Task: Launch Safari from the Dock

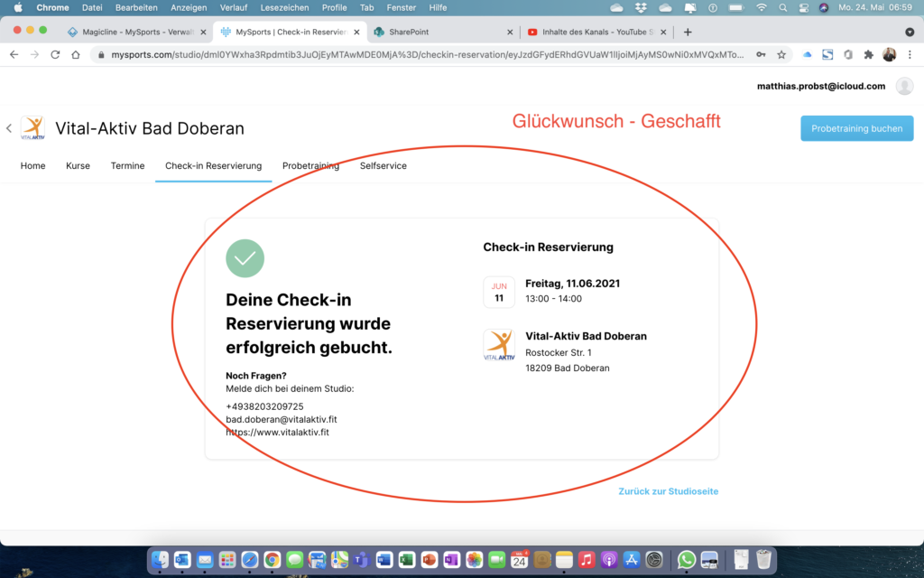Action: pyautogui.click(x=249, y=560)
